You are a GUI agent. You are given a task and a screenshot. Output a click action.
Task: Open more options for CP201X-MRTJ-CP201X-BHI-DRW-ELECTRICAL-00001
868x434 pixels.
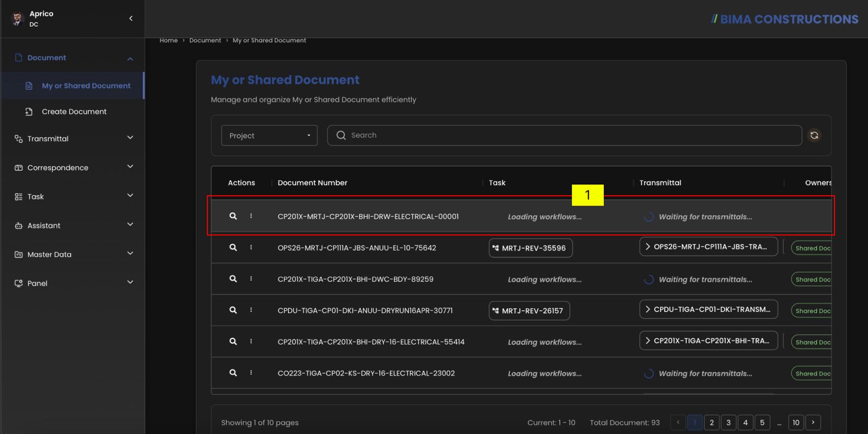click(x=251, y=216)
